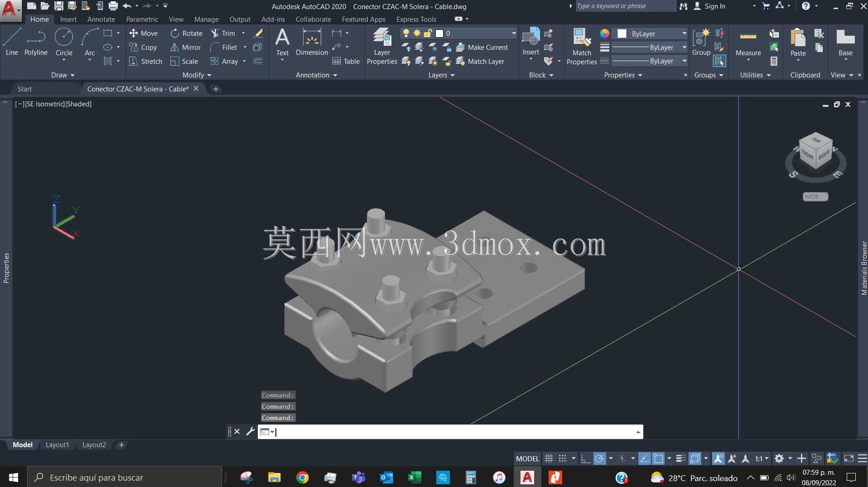The image size is (868, 487).
Task: Click TOP face of the ViewCube
Action: point(816,140)
